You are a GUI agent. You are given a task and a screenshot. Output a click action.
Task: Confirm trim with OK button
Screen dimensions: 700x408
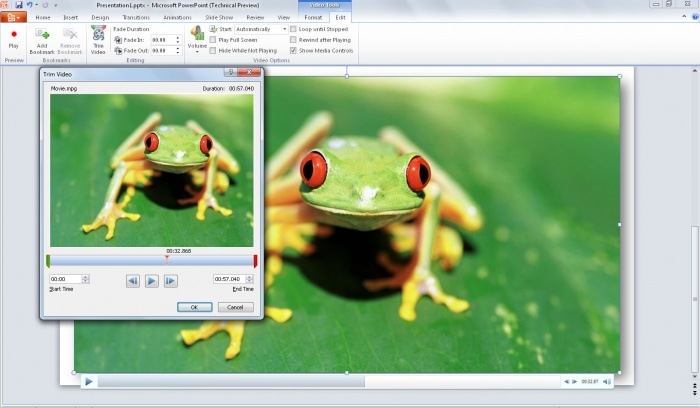point(194,307)
